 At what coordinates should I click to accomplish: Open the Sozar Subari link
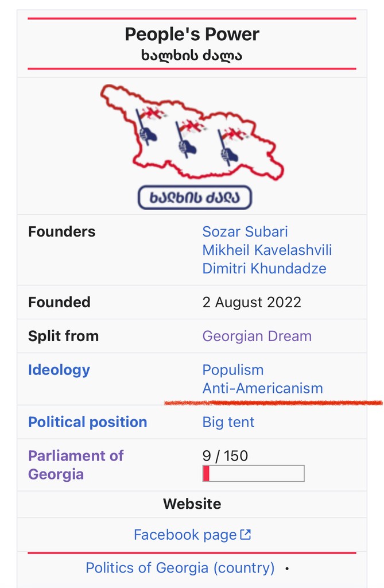click(x=245, y=232)
